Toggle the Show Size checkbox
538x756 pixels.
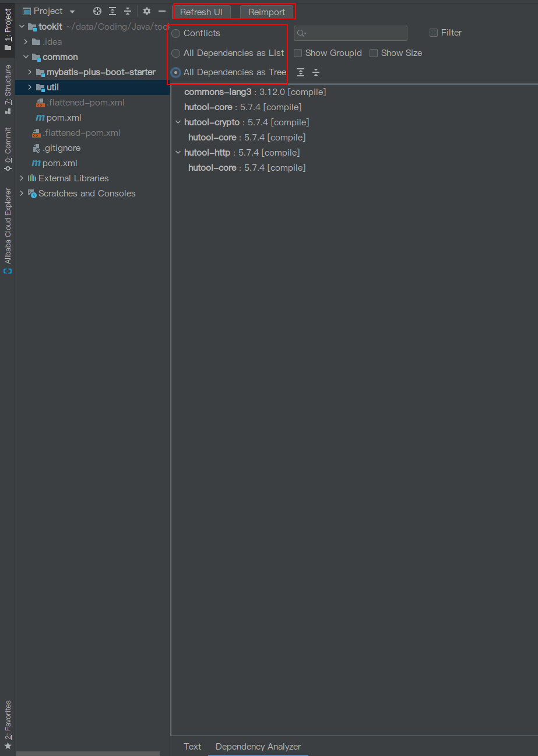click(x=374, y=53)
